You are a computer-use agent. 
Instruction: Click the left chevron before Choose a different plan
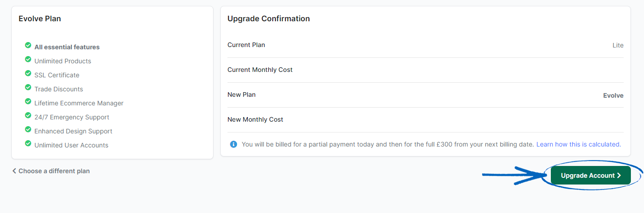tap(14, 171)
